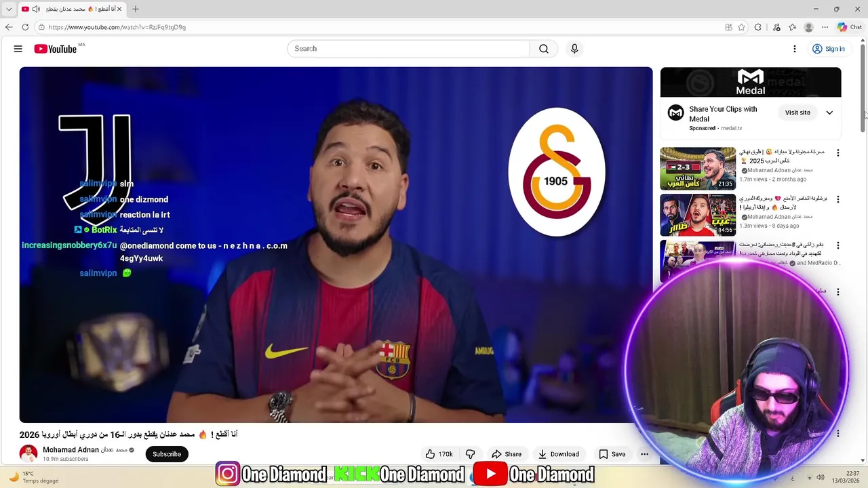This screenshot has height=488, width=868.
Task: Click '10.9m subscribers' text
Action: coord(66,459)
